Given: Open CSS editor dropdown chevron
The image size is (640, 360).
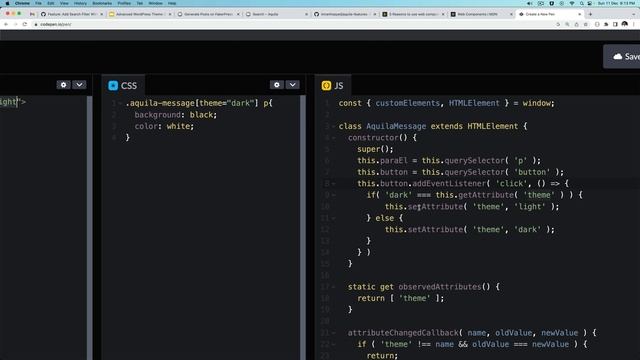Looking at the screenshot, I should tap(292, 85).
